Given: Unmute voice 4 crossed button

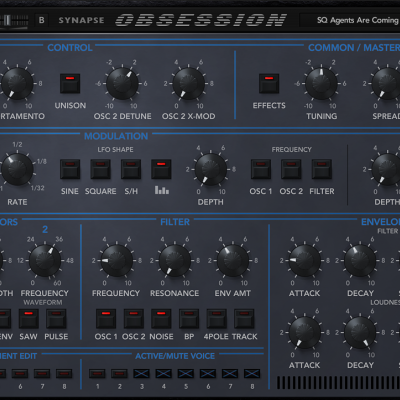Looking at the screenshot, I should pos(164,373).
